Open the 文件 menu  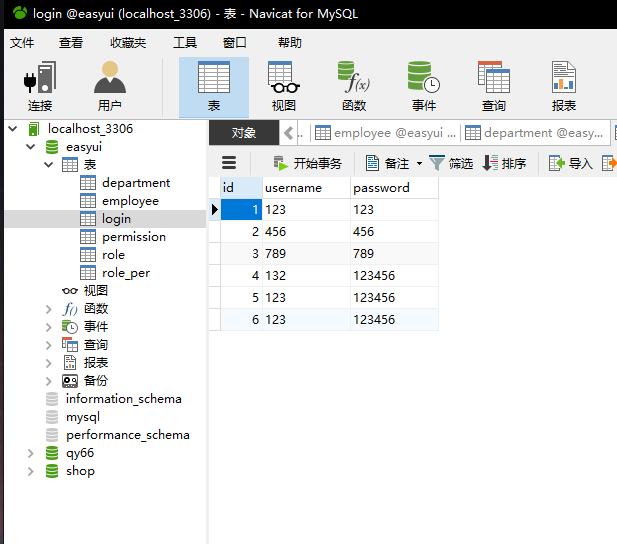[22, 43]
